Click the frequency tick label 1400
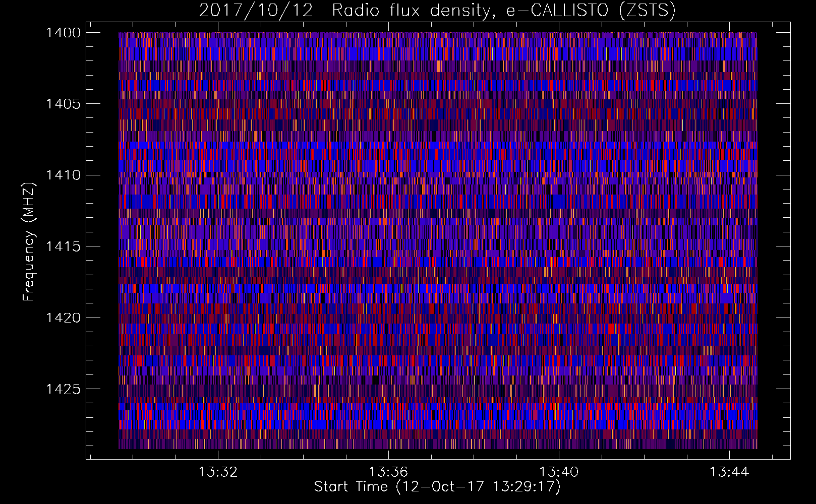This screenshot has height=504, width=816. [x=63, y=33]
